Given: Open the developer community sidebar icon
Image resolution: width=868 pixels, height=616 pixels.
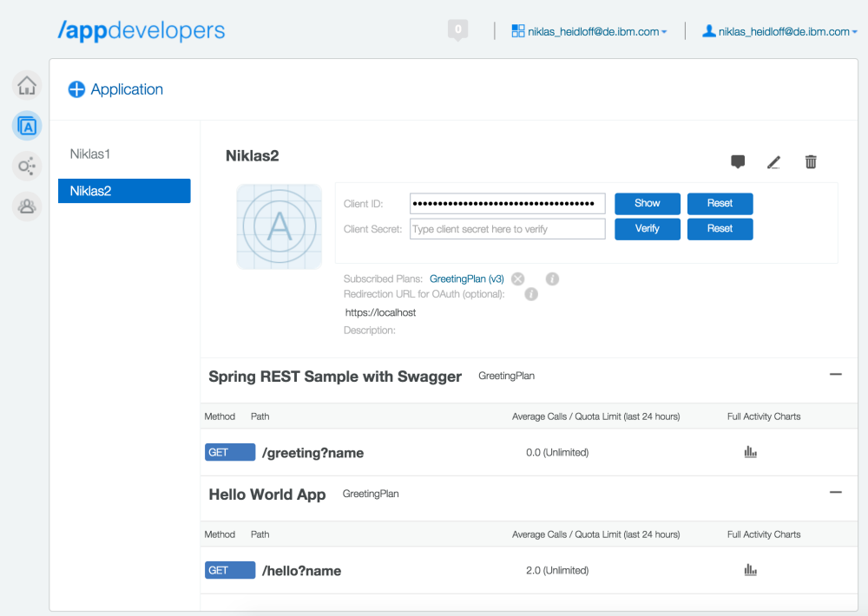Looking at the screenshot, I should pos(27,206).
